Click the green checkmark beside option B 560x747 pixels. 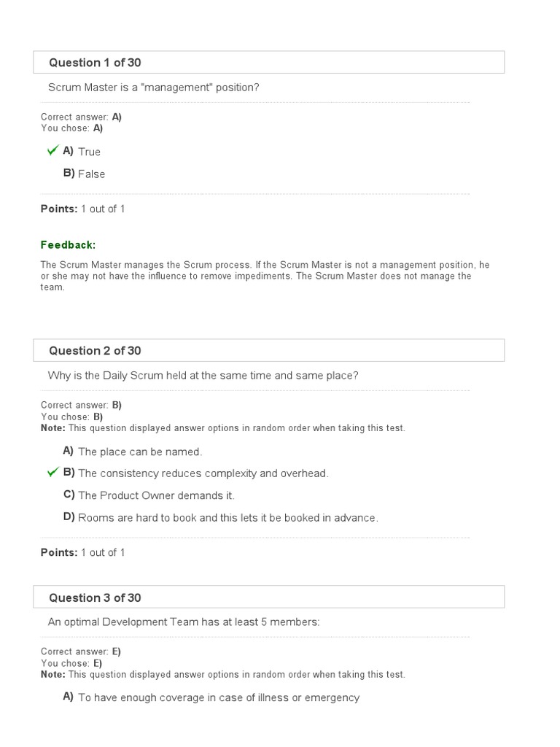point(52,472)
